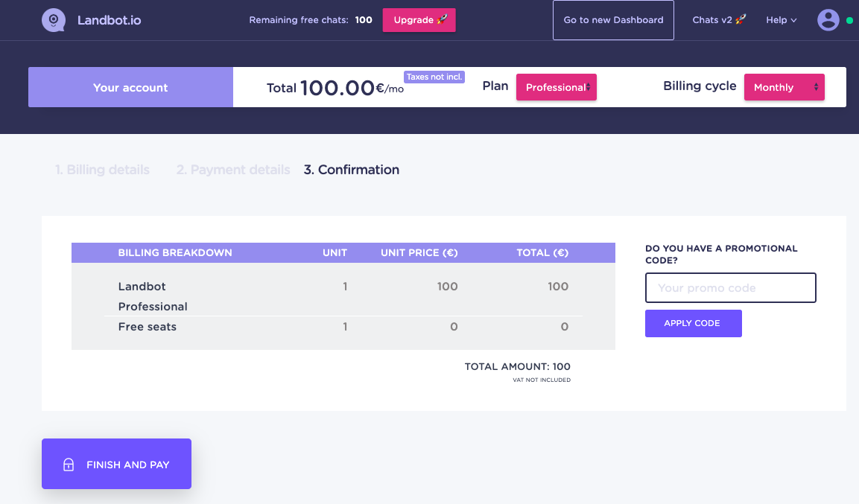Click the lock icon on Finish and Pay
The width and height of the screenshot is (859, 504).
click(69, 465)
